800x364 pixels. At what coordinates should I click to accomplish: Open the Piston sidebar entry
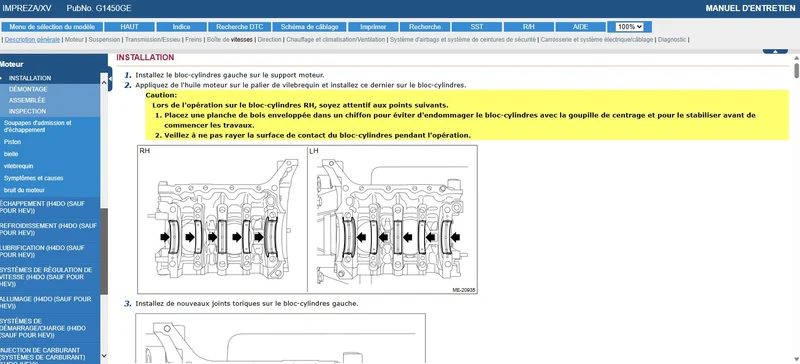[12, 142]
